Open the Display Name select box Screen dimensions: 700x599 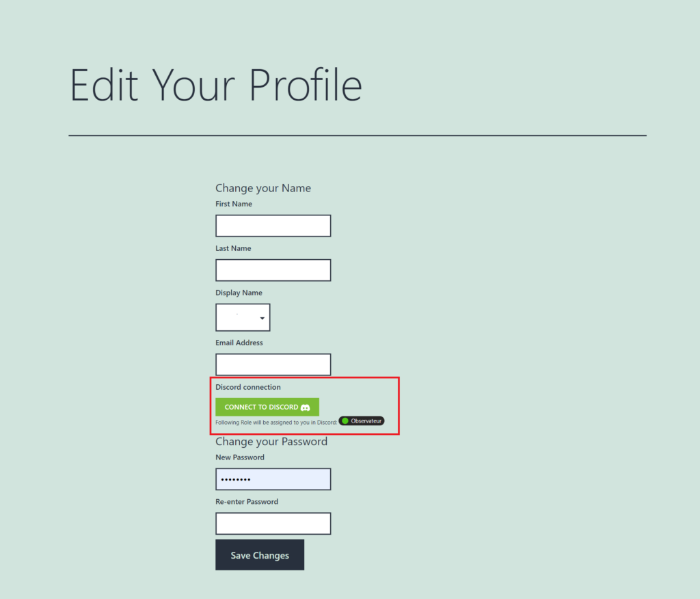[243, 317]
